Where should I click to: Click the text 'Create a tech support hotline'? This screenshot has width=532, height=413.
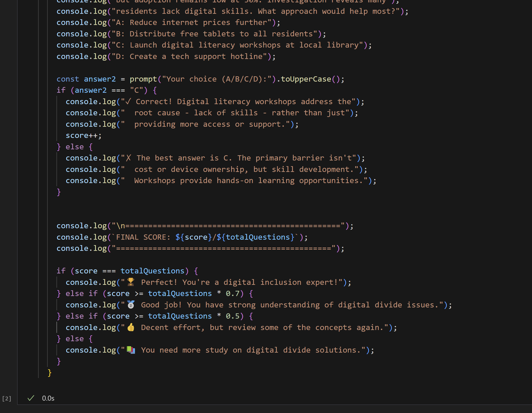coord(196,56)
